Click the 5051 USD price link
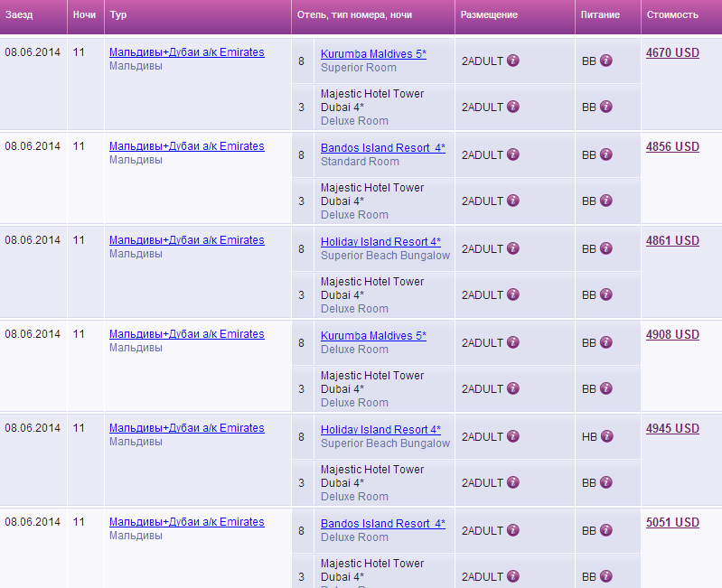Screen dimensions: 722x588 [672, 523]
